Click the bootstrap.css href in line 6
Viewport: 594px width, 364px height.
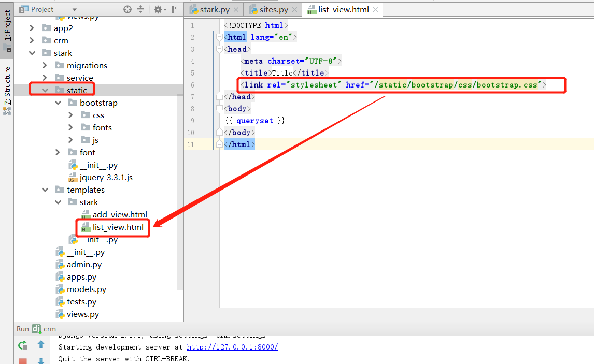[456, 85]
